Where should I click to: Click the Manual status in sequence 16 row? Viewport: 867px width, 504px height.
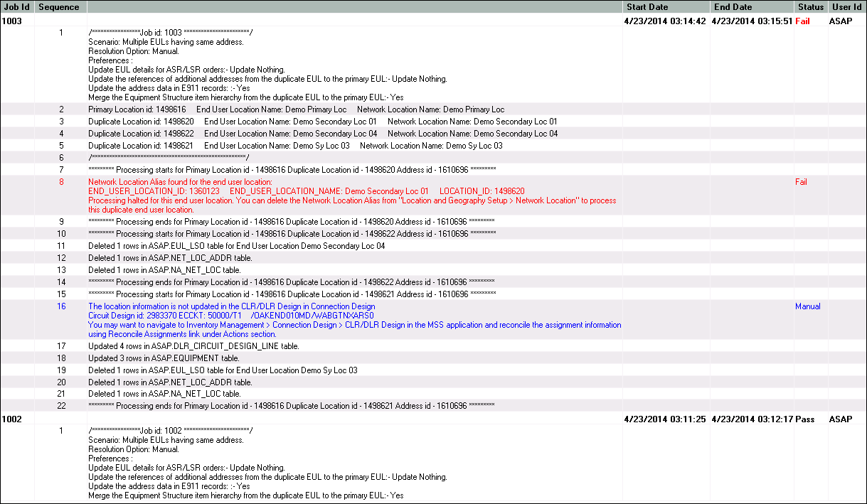pyautogui.click(x=807, y=306)
